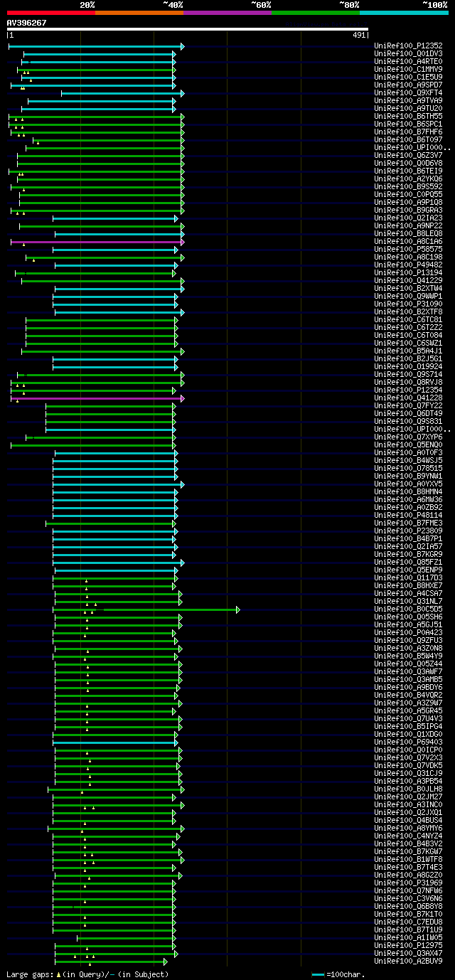Click the UniRef100_A6MW36 label

click(x=408, y=500)
